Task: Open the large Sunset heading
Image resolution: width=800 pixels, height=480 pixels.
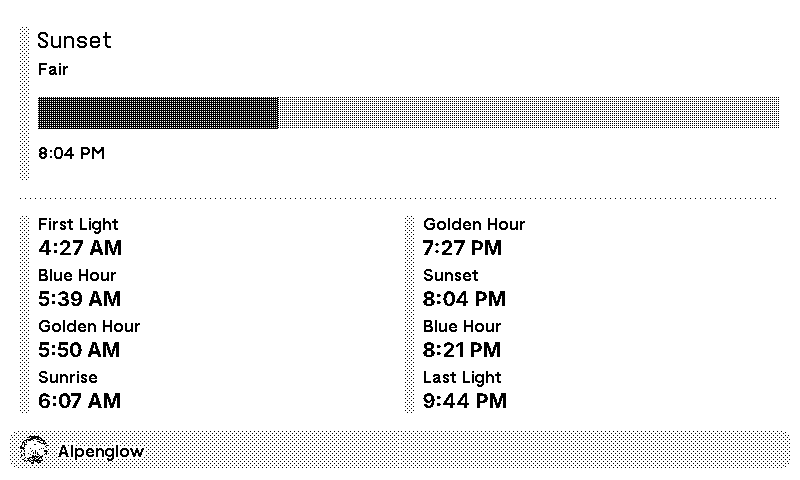Action: 75,41
